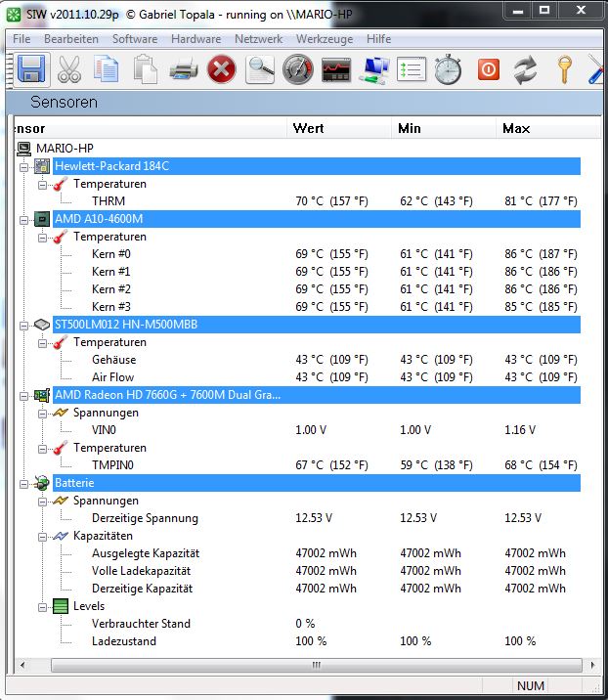
Task: Click the network computers toolbar icon
Action: [375, 70]
